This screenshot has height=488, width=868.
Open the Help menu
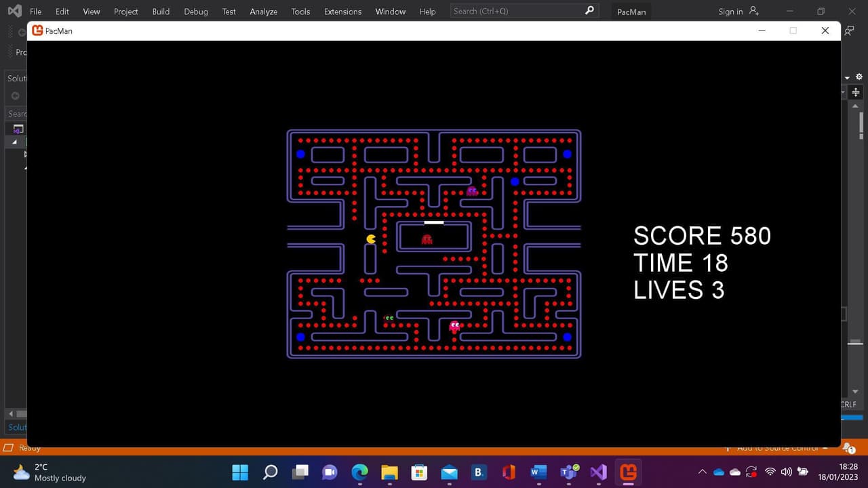coord(427,12)
